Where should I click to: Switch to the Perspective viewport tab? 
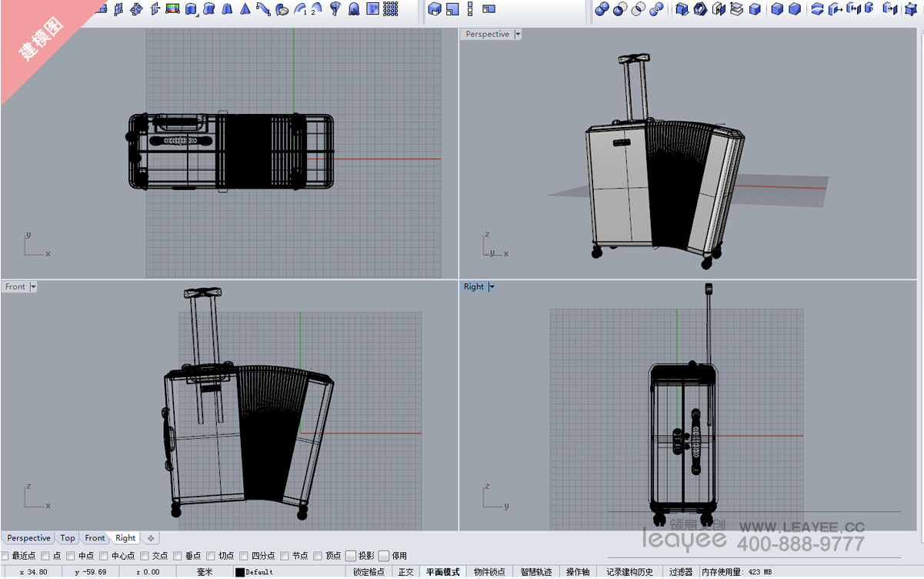[x=28, y=538]
